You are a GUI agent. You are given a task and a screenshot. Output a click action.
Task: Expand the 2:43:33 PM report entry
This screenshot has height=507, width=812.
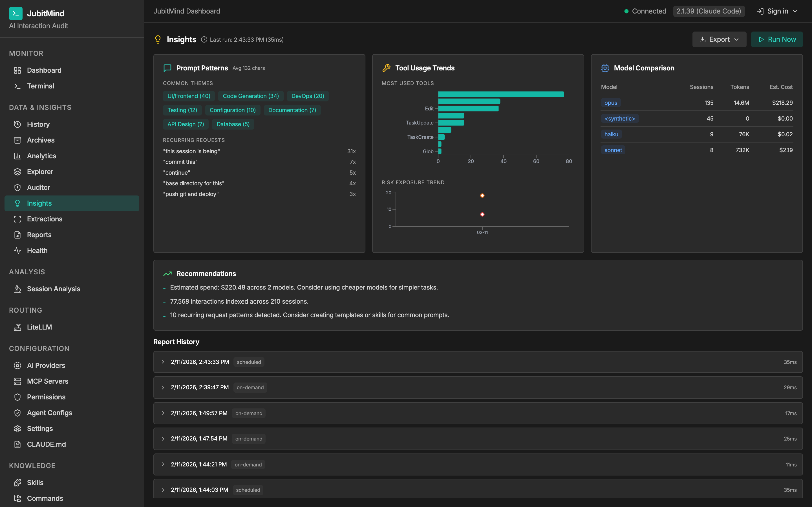164,362
